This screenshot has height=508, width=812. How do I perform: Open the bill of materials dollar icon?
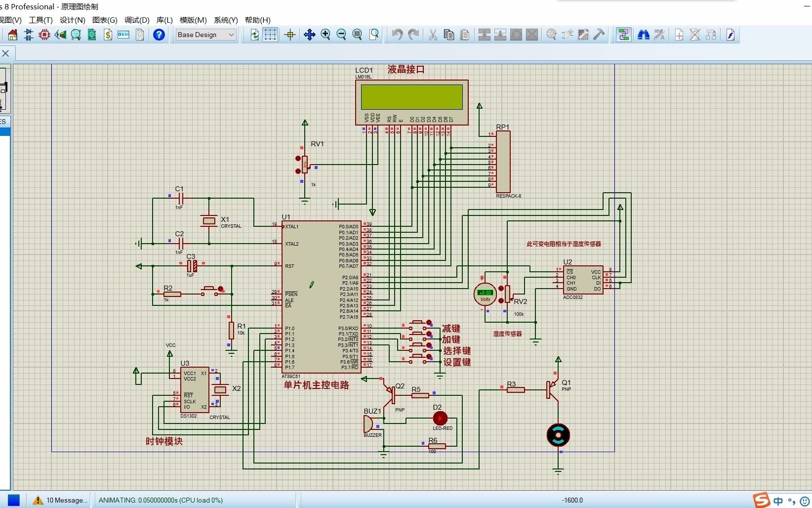(x=108, y=35)
